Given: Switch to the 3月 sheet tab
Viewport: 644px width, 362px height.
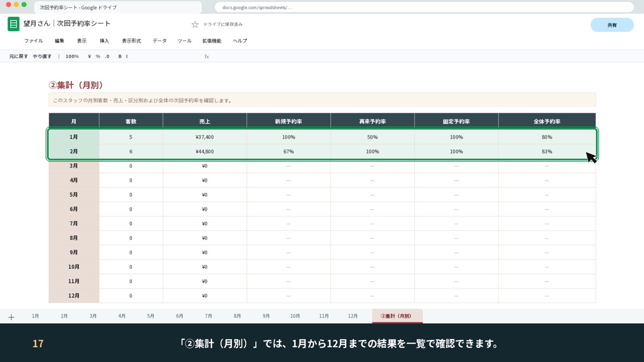Looking at the screenshot, I should (93, 316).
